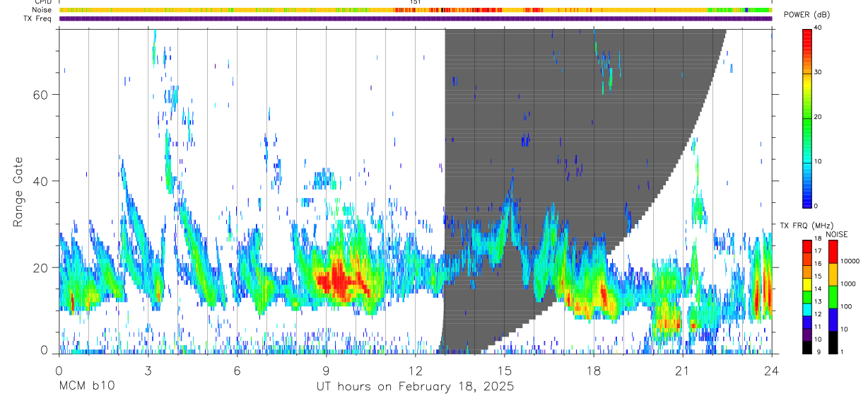
Task: Click the "Range Gate" y-axis label
Action: tap(18, 192)
